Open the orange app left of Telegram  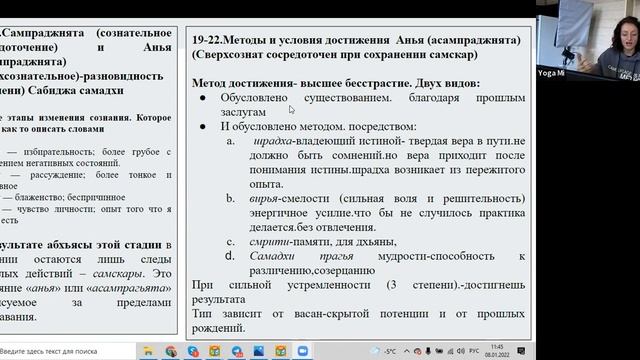coord(215,351)
